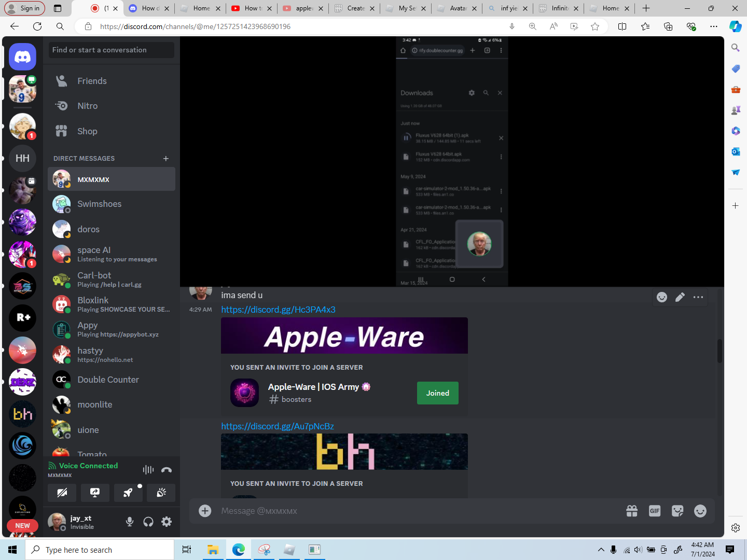
Task: Click the taskbar 'Type here to search' box
Action: pos(100,550)
